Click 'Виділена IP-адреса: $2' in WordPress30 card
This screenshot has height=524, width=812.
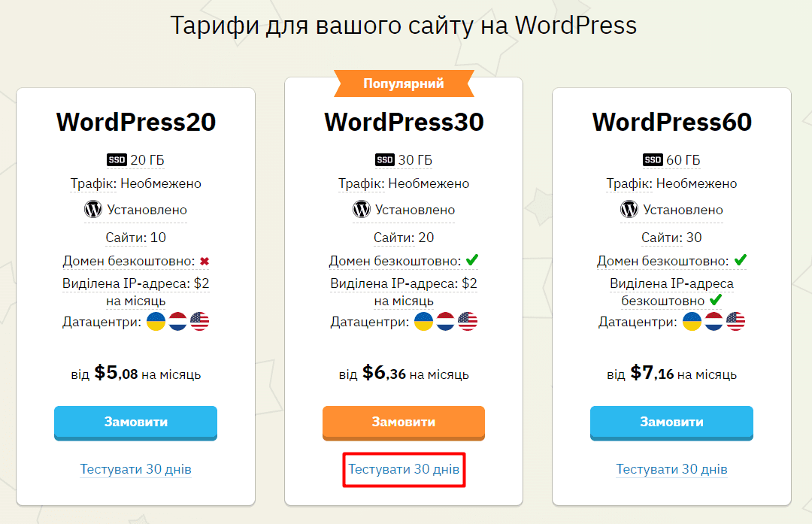404,283
